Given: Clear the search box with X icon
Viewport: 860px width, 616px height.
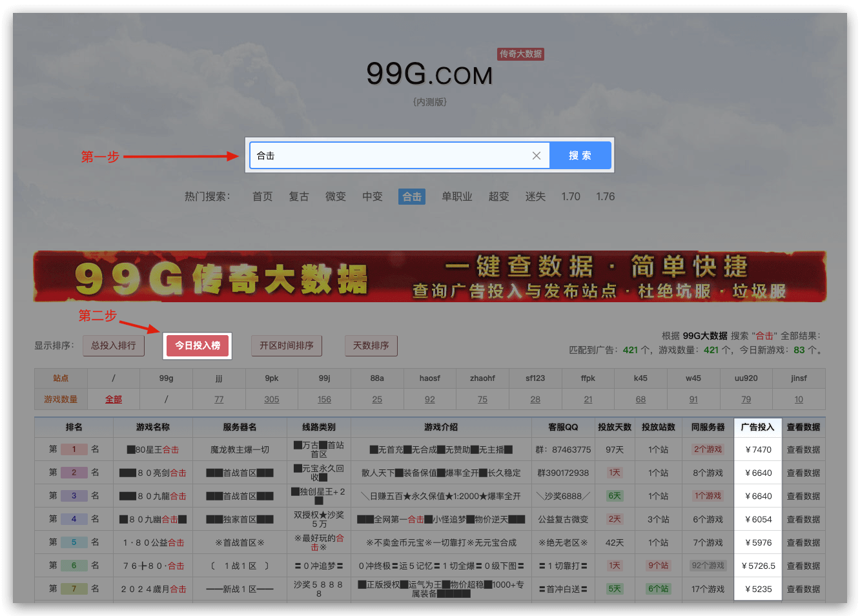Looking at the screenshot, I should (x=536, y=156).
